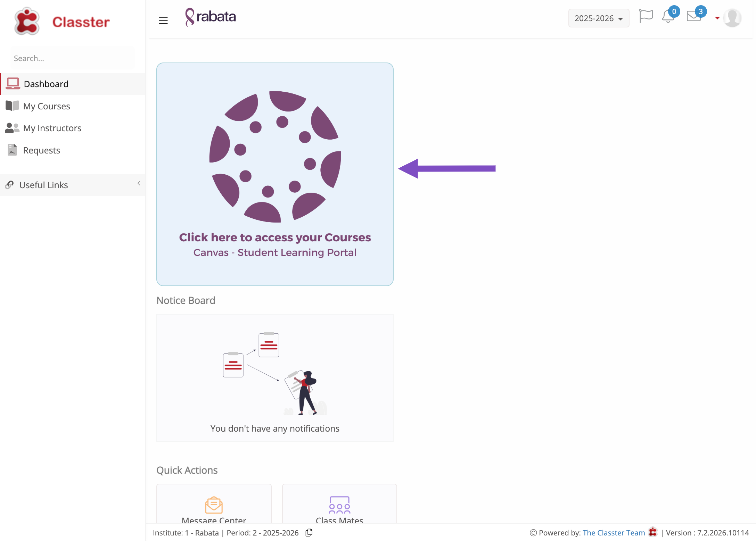Click the Canvas courses logo image
This screenshot has height=541, width=756.
click(x=275, y=156)
